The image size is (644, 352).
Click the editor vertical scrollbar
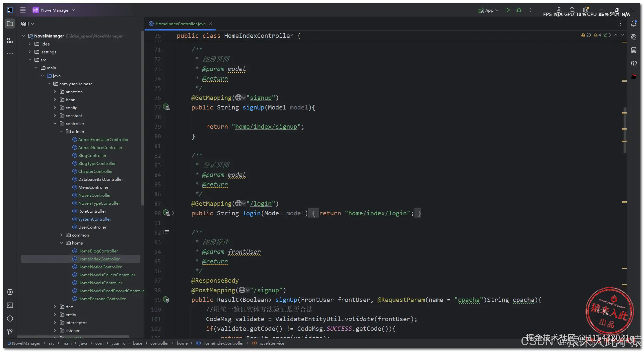(625, 130)
